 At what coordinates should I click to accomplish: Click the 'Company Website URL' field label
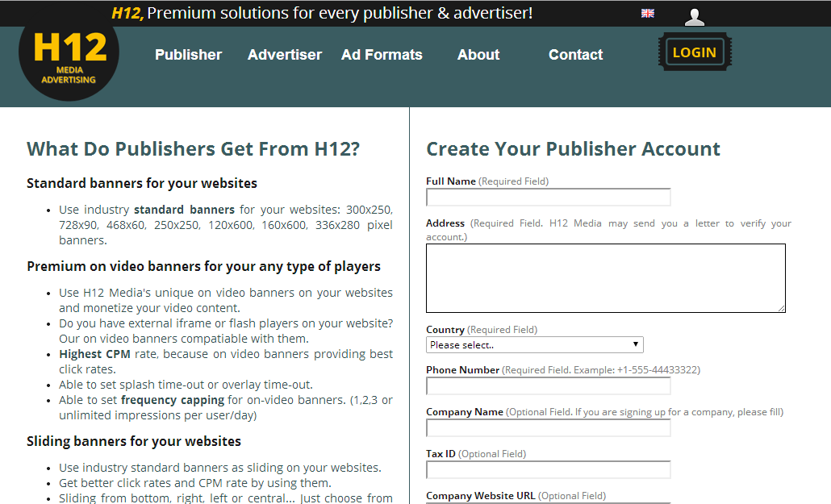(x=480, y=496)
